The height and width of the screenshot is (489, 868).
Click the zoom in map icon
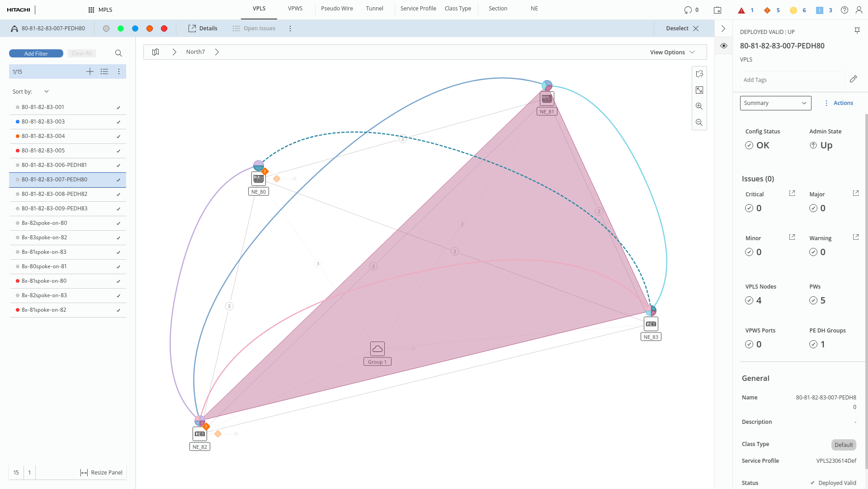(x=699, y=106)
